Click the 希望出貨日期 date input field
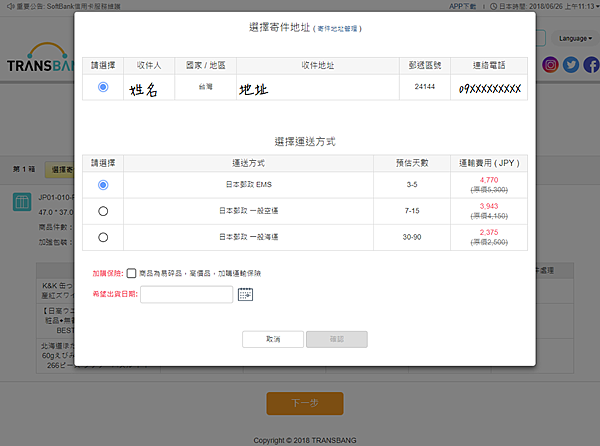The width and height of the screenshot is (600, 446). [x=186, y=295]
